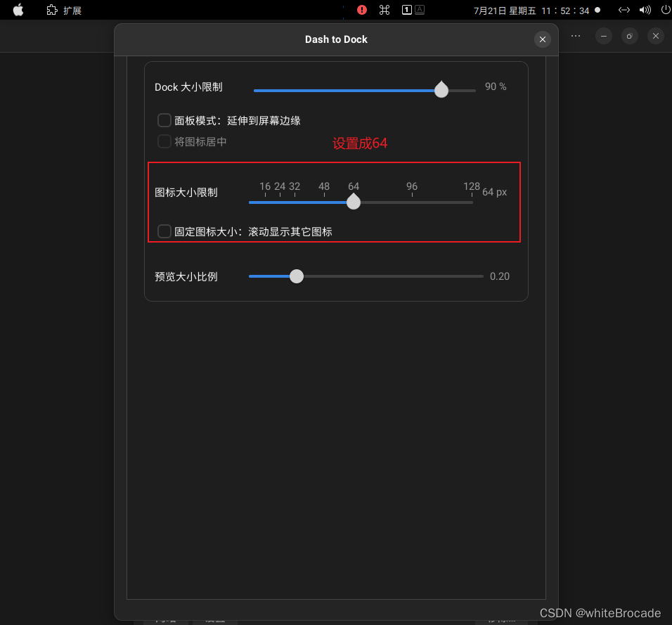Click the network arrows icon

coord(624,10)
